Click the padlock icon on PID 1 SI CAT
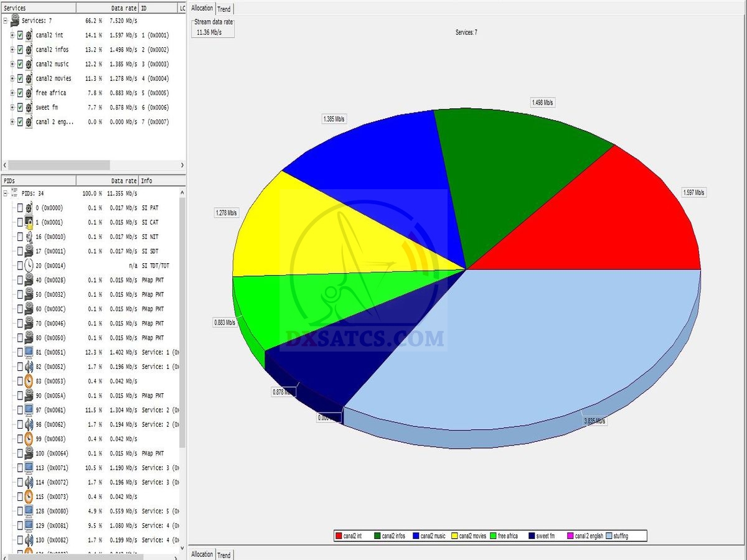747x560 pixels. coord(29,223)
